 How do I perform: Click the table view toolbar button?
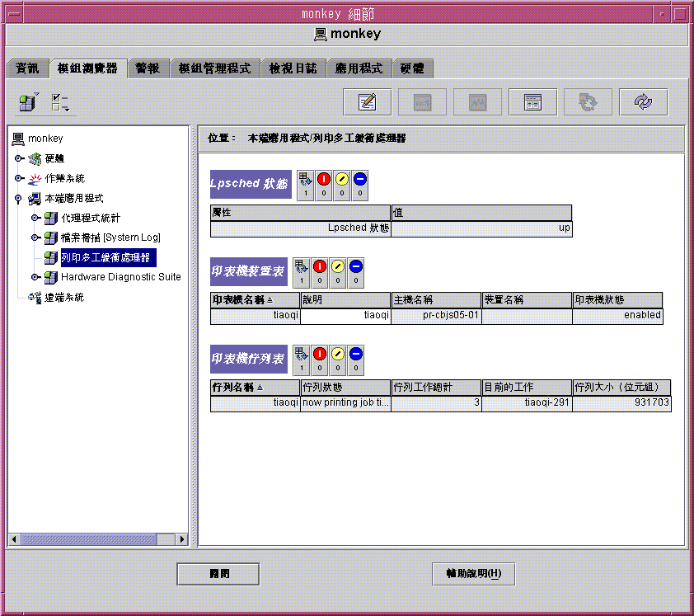pyautogui.click(x=533, y=102)
